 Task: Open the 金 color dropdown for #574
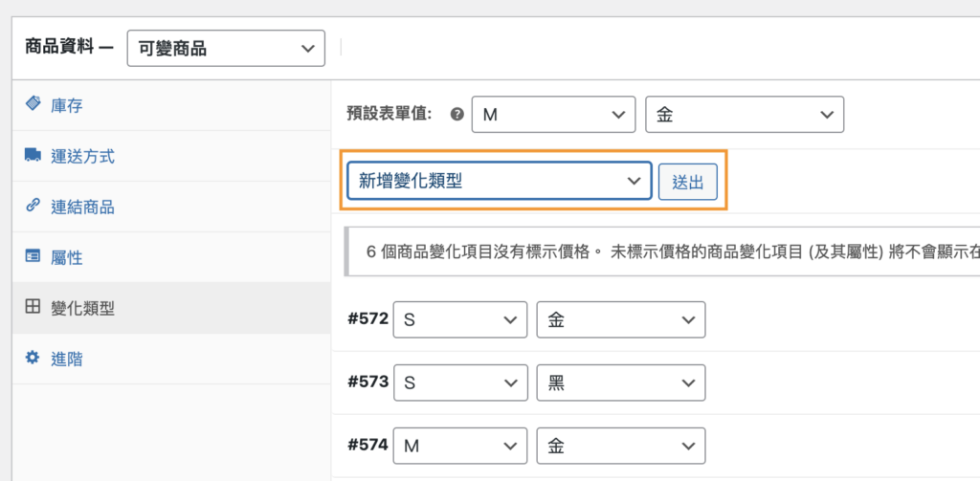click(x=620, y=446)
